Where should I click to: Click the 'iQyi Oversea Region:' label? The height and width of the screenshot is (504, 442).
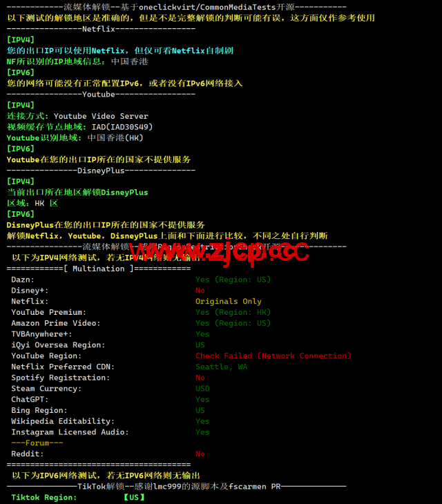tap(58, 345)
